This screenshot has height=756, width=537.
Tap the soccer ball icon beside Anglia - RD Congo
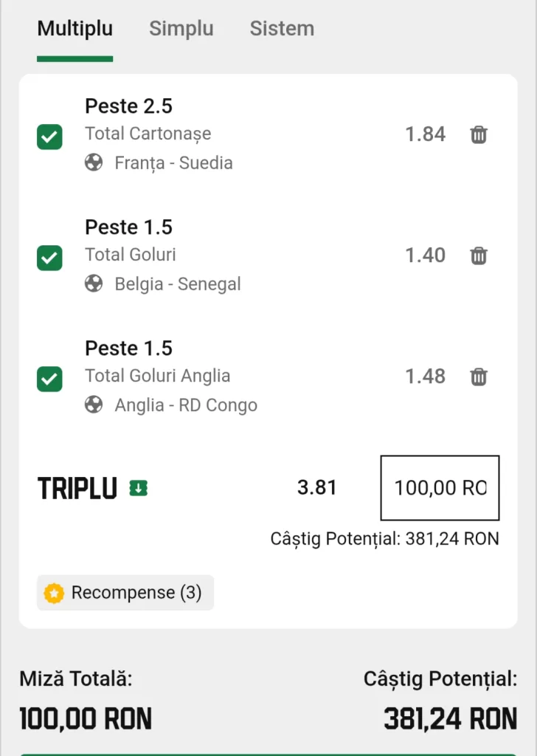pos(94,405)
